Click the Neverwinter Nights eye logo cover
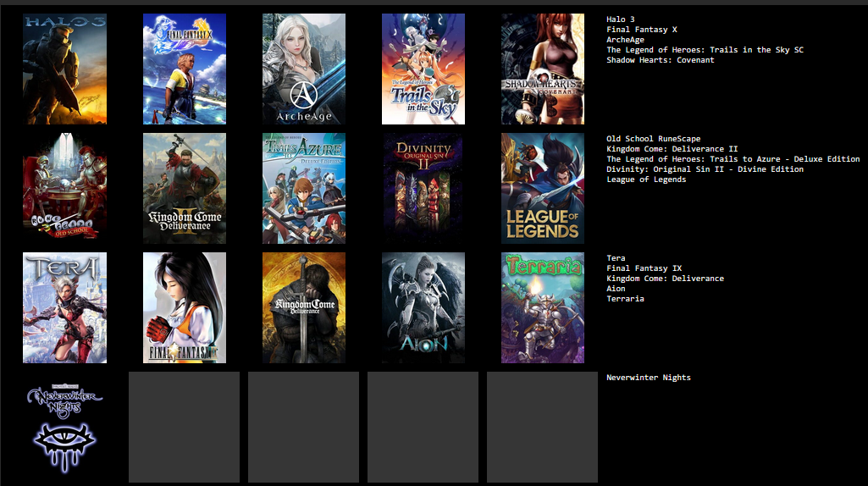 [64, 428]
